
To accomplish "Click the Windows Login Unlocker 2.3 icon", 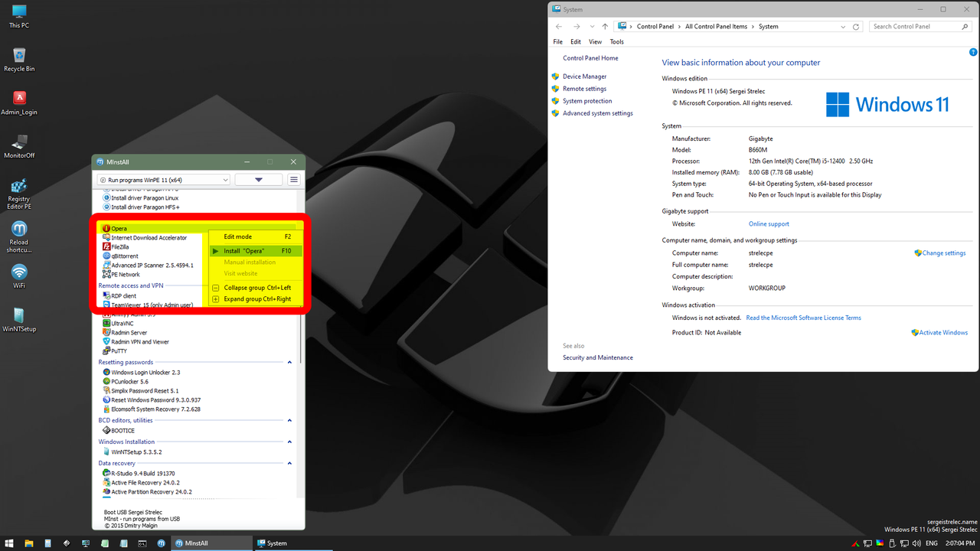I will click(x=106, y=372).
